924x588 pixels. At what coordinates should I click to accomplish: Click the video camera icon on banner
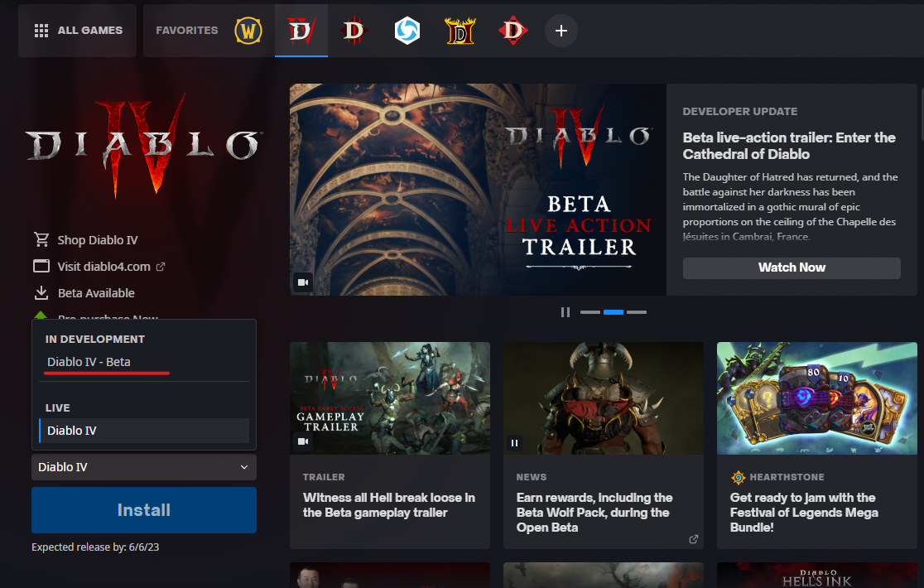click(303, 282)
